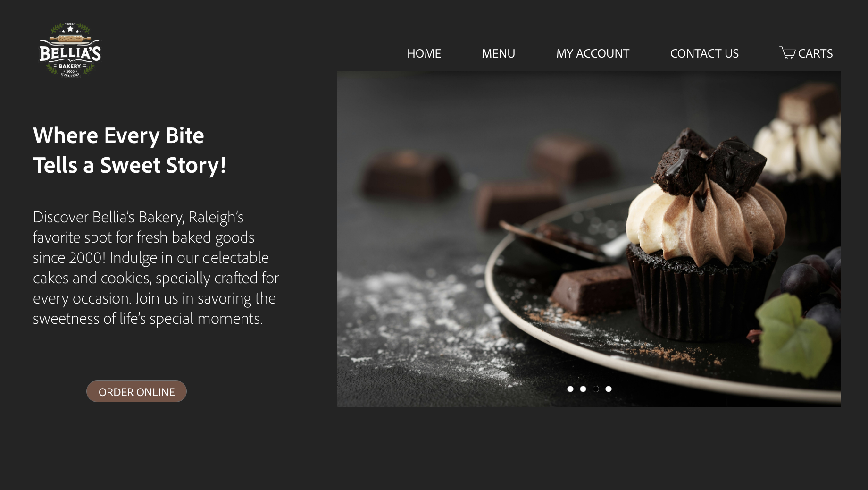Viewport: 868px width, 490px height.
Task: Select the CONTACT US navigation link
Action: point(704,53)
